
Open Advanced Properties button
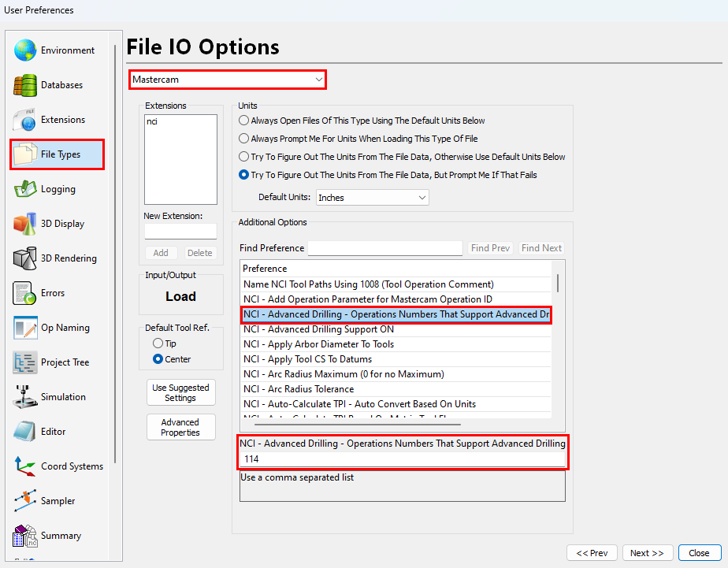[180, 428]
